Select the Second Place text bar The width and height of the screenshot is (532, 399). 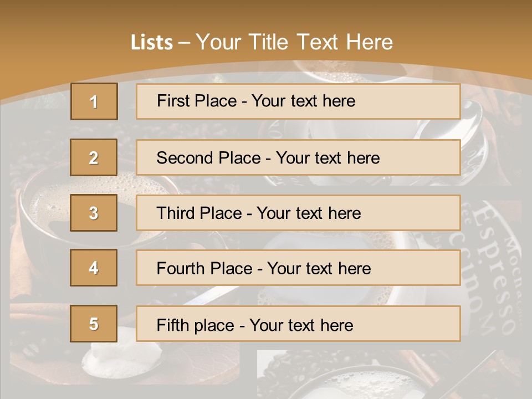298,157
